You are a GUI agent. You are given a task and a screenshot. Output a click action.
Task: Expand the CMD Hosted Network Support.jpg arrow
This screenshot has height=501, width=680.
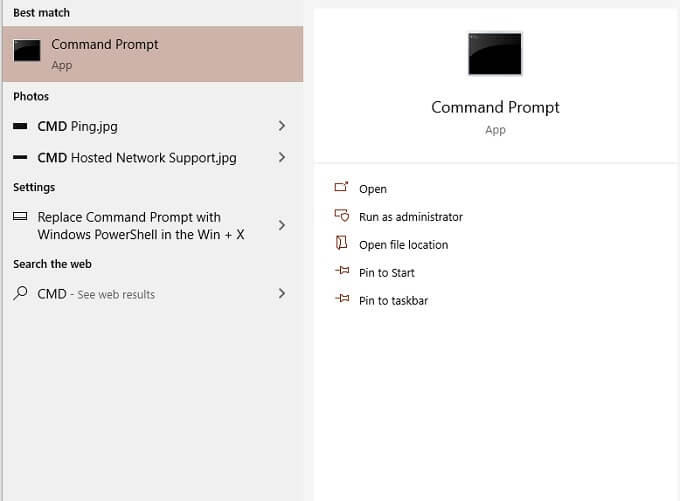pyautogui.click(x=282, y=157)
